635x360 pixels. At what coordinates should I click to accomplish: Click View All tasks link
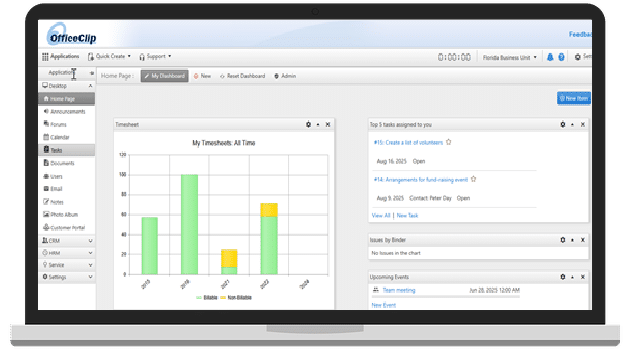coord(381,215)
